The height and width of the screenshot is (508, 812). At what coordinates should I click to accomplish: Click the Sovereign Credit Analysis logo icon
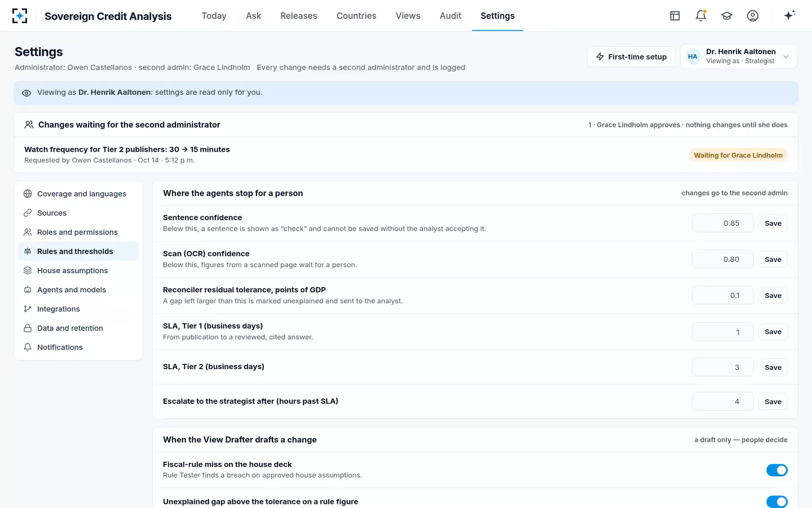[x=20, y=16]
